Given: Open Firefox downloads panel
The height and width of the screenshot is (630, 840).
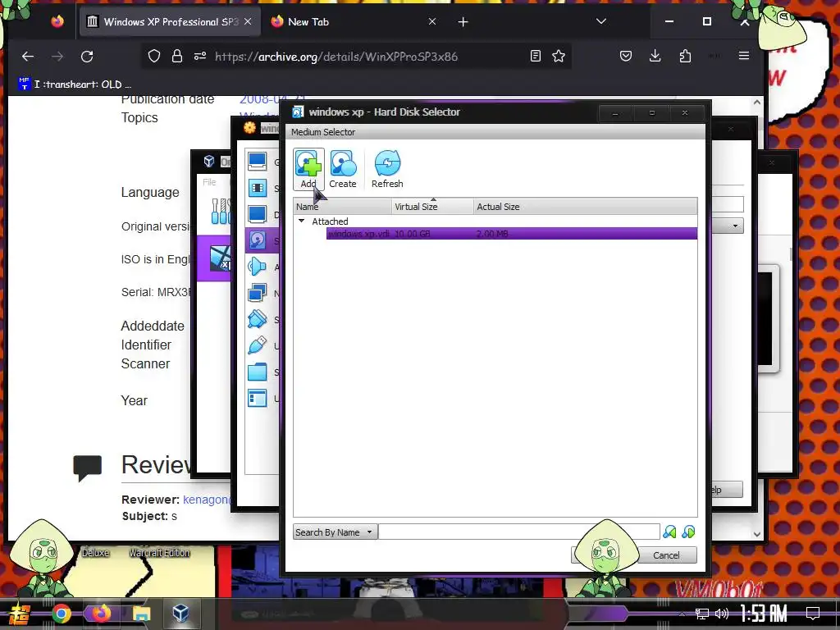Looking at the screenshot, I should pyautogui.click(x=655, y=56).
